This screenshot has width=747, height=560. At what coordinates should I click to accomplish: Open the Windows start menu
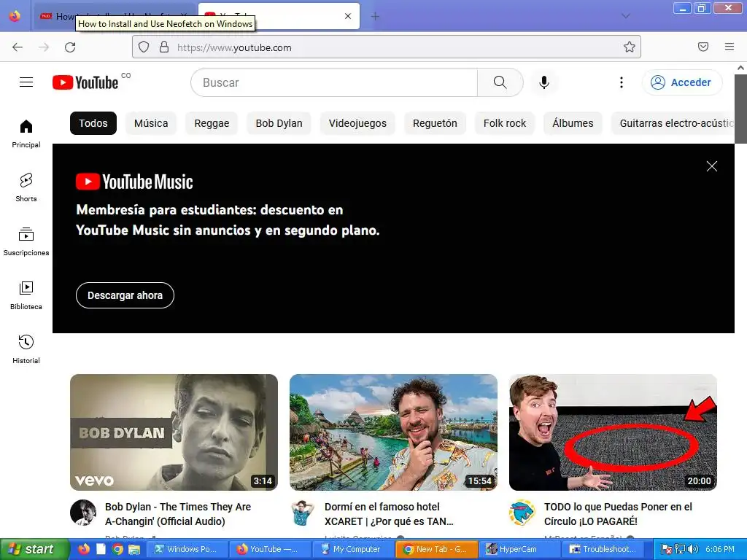coord(34,549)
